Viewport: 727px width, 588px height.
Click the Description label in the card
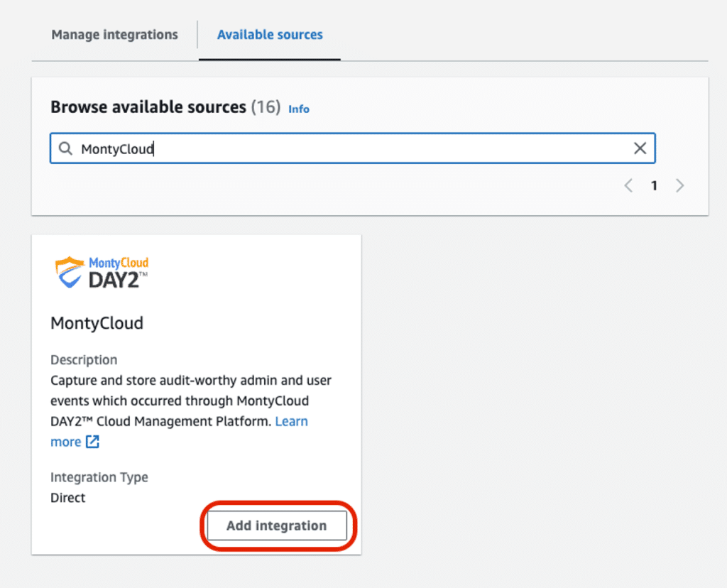[x=84, y=360]
